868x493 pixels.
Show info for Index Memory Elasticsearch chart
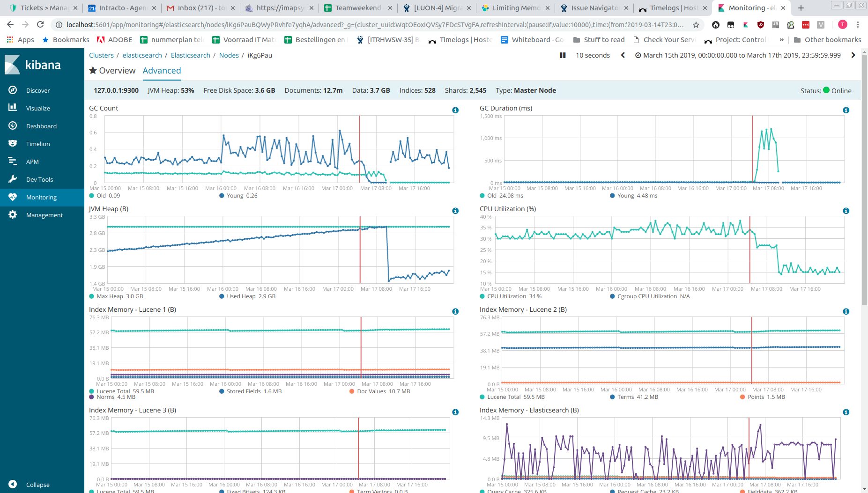click(x=846, y=412)
